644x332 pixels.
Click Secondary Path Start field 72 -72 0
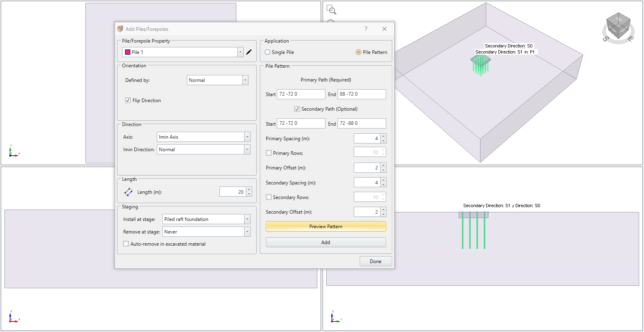pyautogui.click(x=301, y=123)
